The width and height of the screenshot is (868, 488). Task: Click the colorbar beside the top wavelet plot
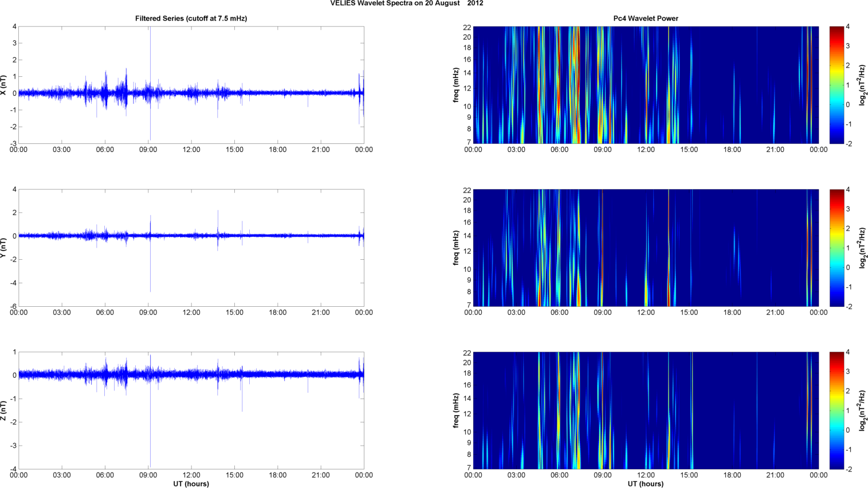tap(836, 85)
